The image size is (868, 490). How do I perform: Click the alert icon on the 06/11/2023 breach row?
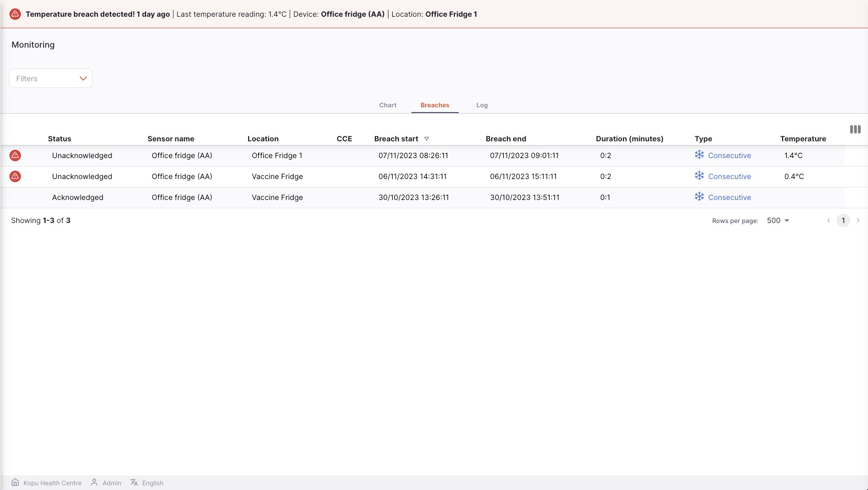[x=15, y=176]
